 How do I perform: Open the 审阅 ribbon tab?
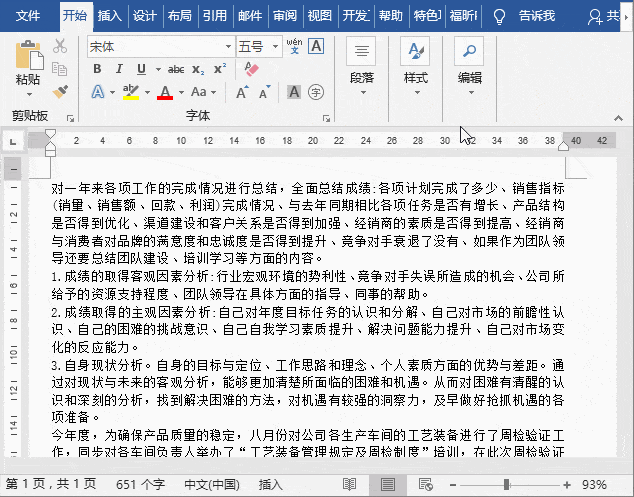coord(285,16)
